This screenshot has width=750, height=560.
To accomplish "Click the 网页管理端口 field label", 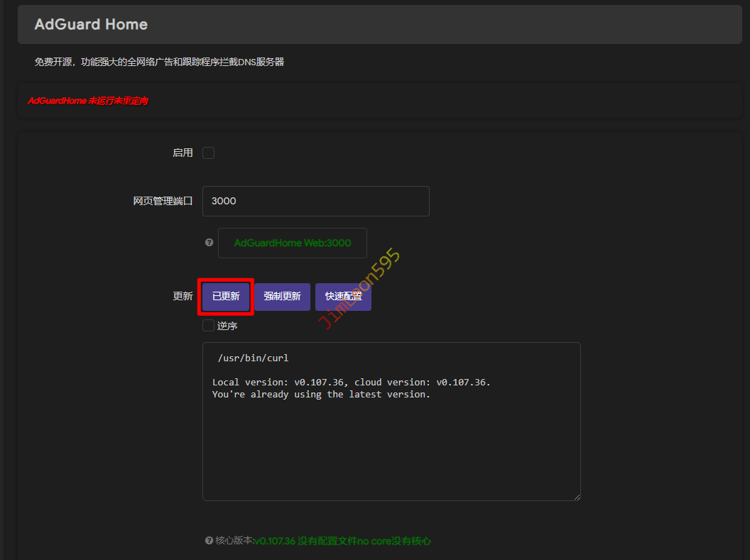I will 163,201.
